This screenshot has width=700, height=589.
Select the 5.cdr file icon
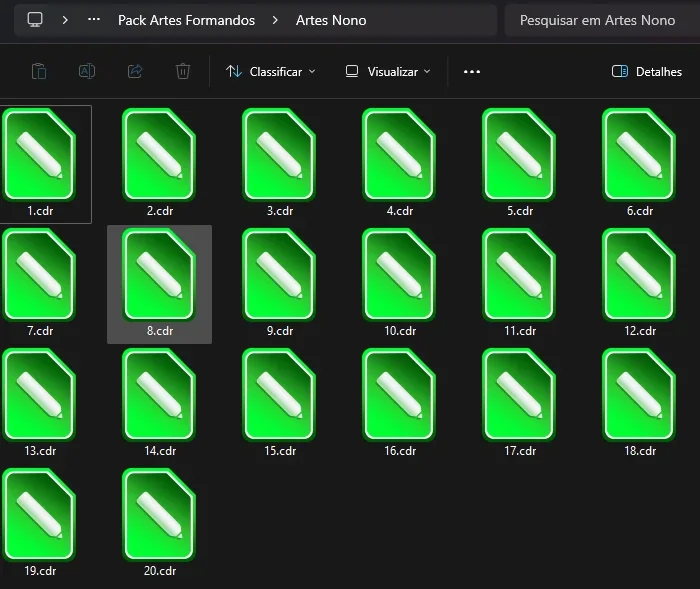(520, 154)
